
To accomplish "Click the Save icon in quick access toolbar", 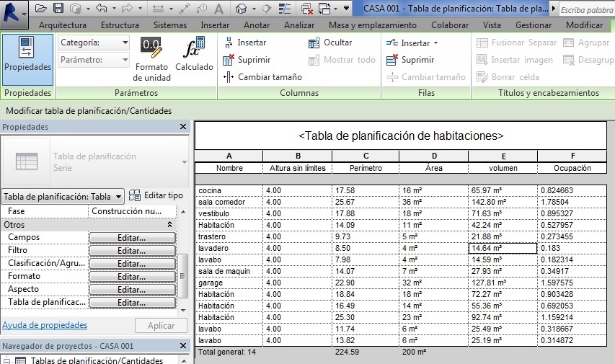I will [x=58, y=9].
